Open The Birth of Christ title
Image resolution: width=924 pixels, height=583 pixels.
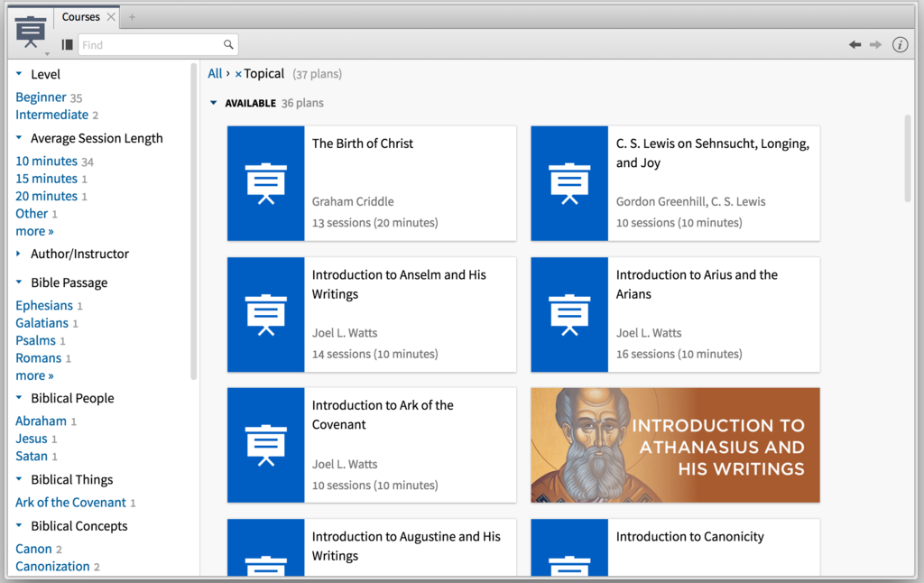coord(363,143)
